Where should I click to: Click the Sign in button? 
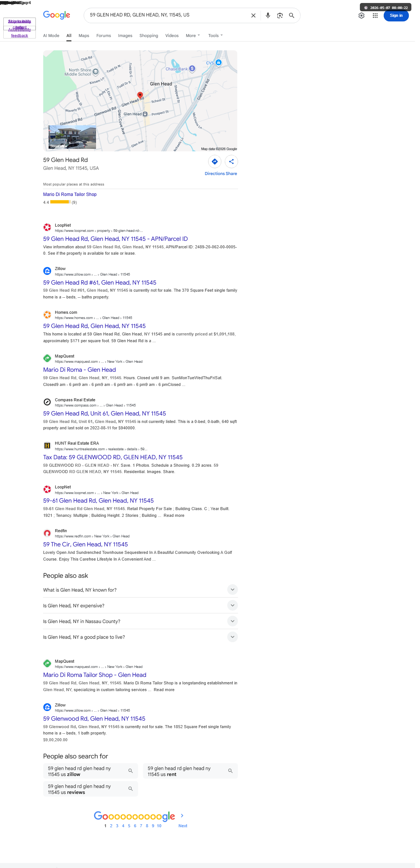(396, 15)
